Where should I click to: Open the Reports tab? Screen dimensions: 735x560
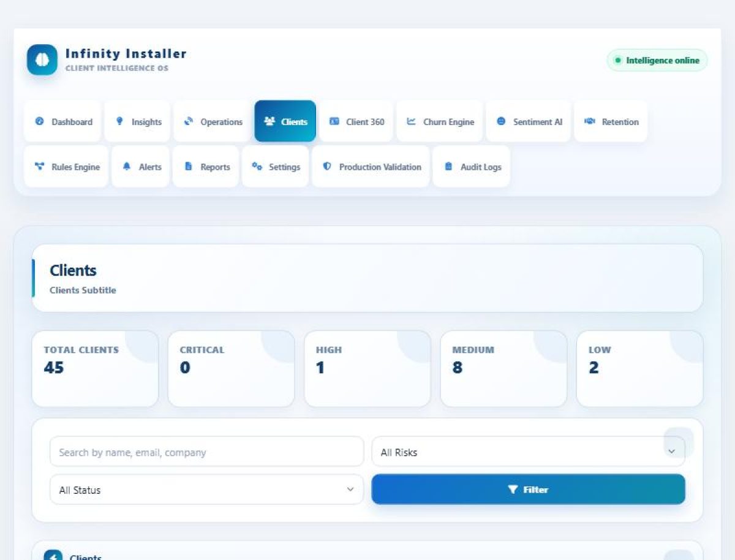[206, 166]
